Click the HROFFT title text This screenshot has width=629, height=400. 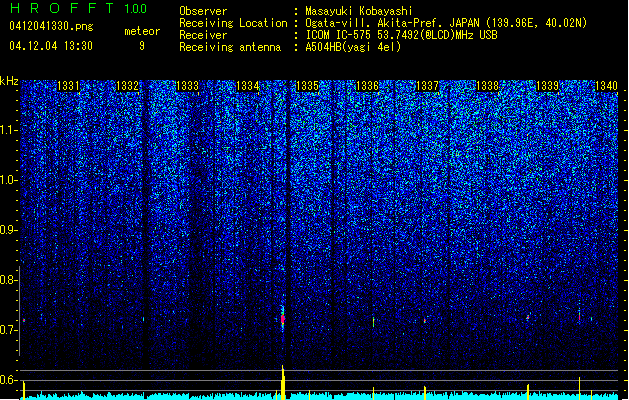(x=62, y=8)
